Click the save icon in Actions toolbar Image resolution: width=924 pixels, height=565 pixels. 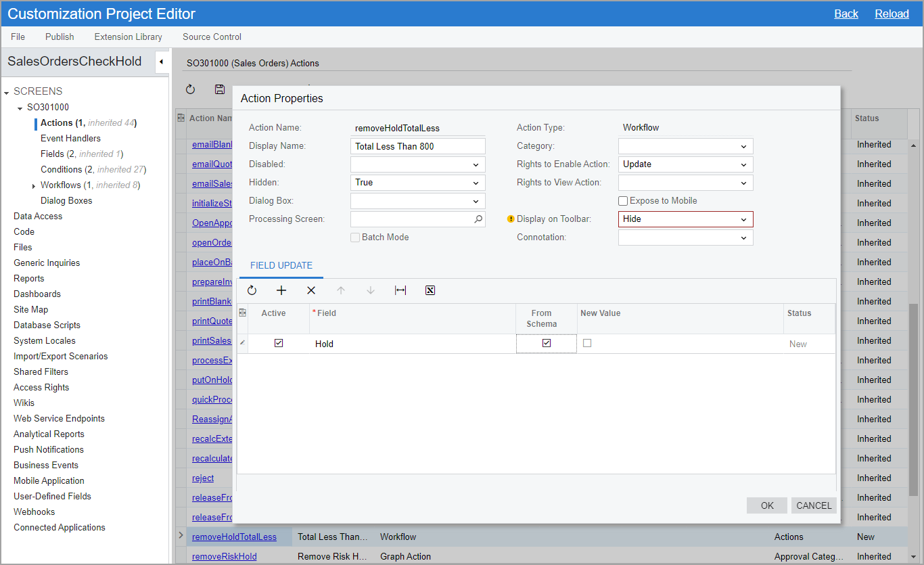(x=220, y=89)
